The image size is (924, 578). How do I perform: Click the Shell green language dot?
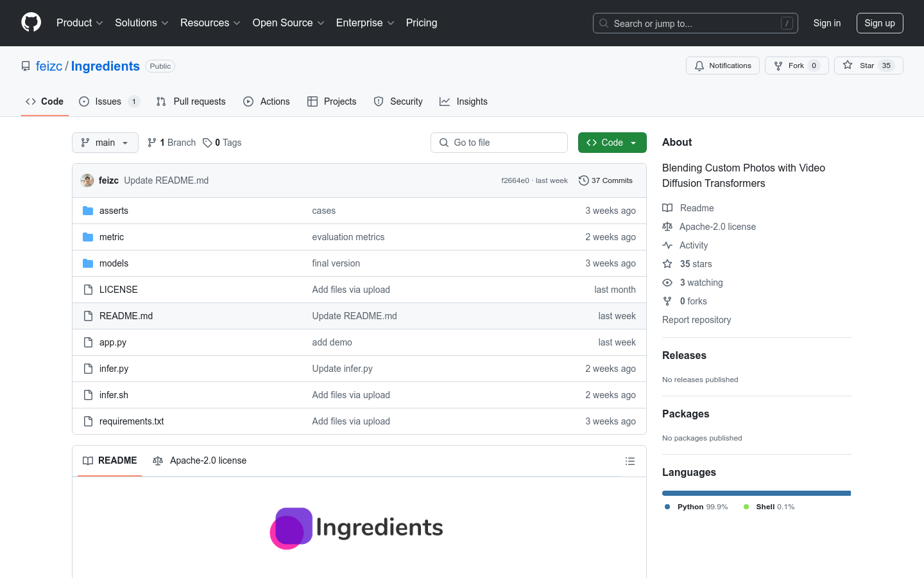pos(746,507)
